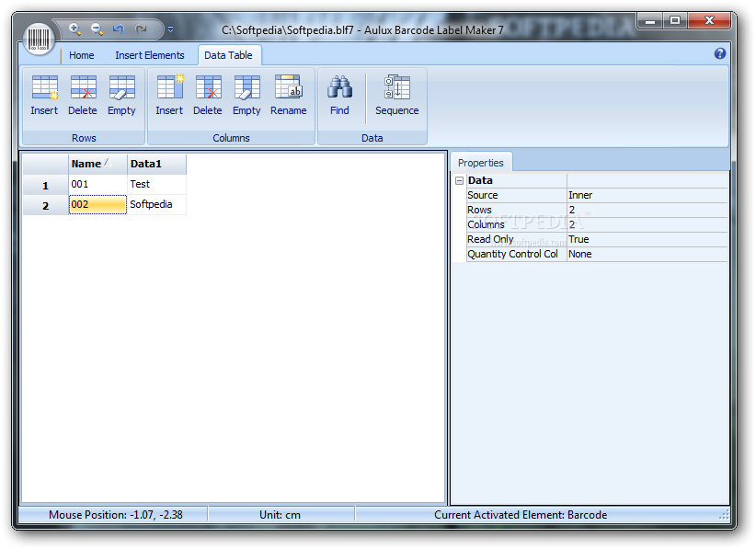
Task: Insert a new row in Rows group
Action: tap(44, 96)
